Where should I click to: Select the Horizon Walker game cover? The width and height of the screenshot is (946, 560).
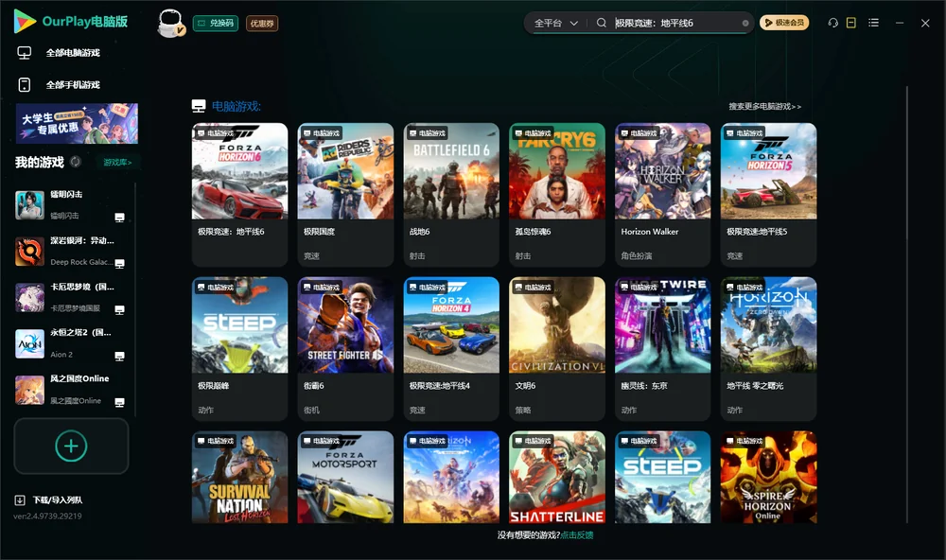[x=663, y=171]
